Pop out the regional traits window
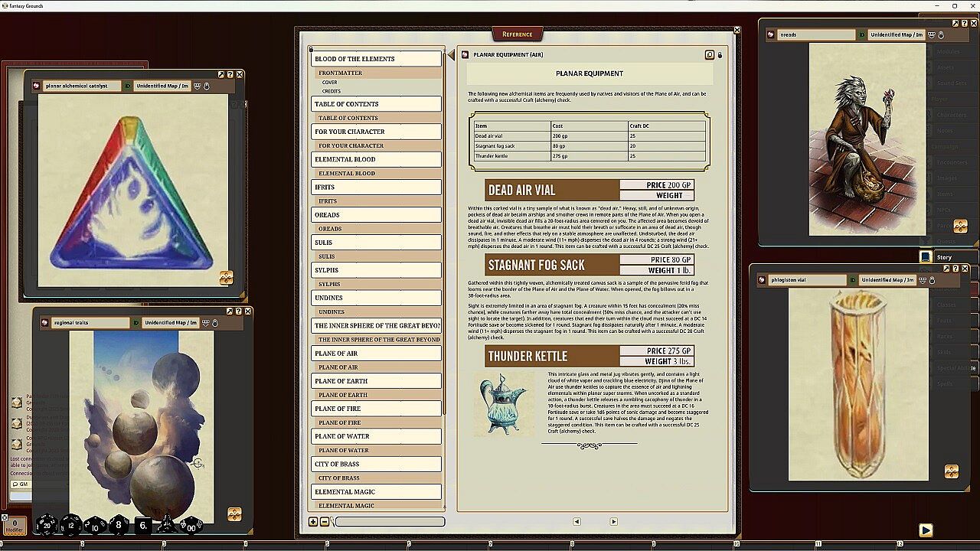The image size is (980, 551). [x=230, y=311]
